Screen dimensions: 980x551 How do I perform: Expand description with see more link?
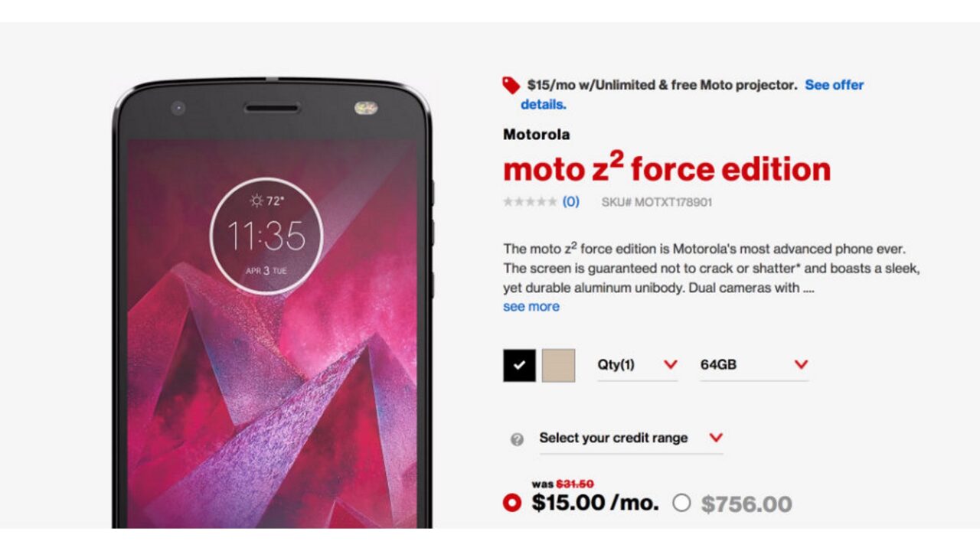click(x=531, y=306)
